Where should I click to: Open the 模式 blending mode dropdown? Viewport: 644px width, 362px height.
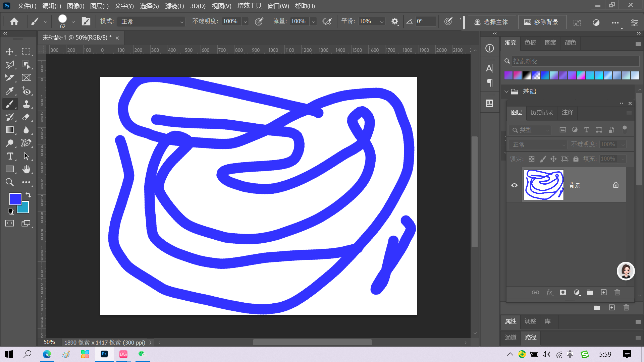tap(151, 21)
